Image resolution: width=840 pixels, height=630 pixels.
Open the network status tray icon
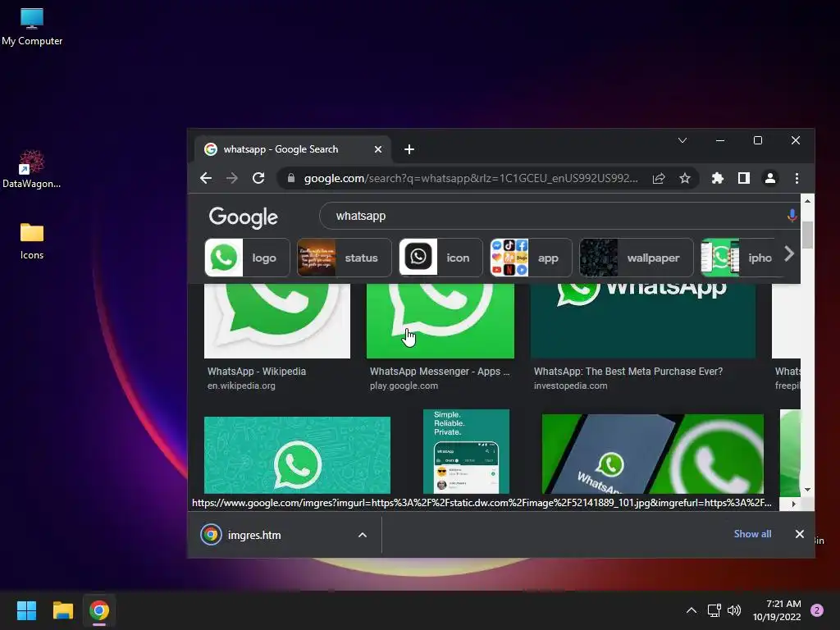click(714, 610)
